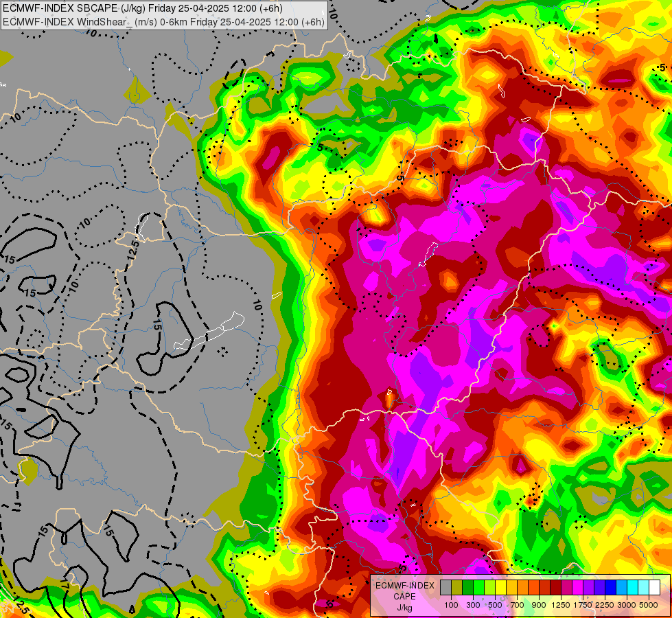Click the legend tick value 300

tap(473, 605)
